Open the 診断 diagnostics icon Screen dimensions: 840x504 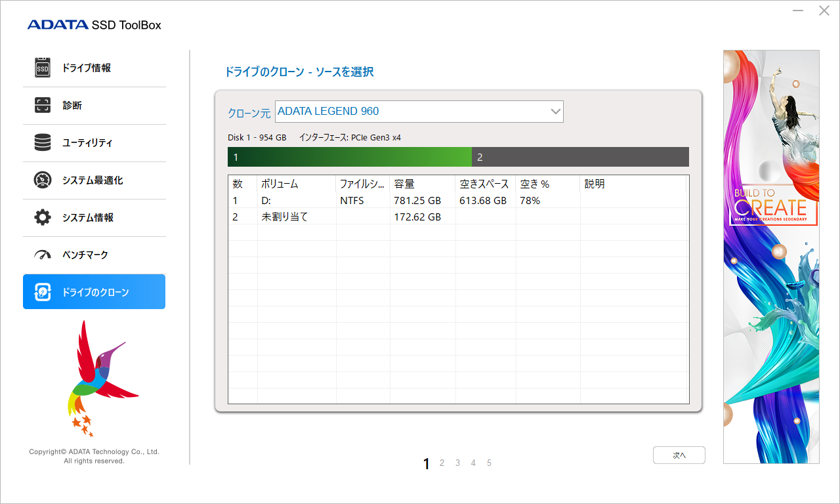point(42,105)
